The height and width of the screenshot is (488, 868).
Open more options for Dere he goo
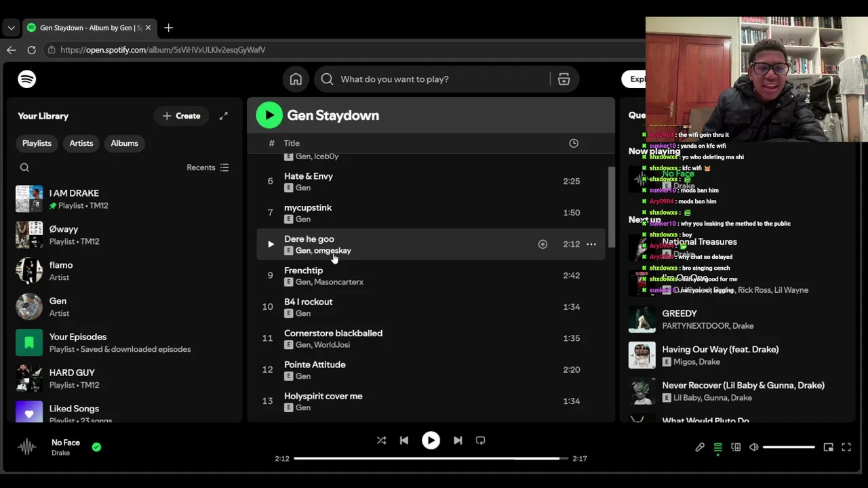point(591,244)
